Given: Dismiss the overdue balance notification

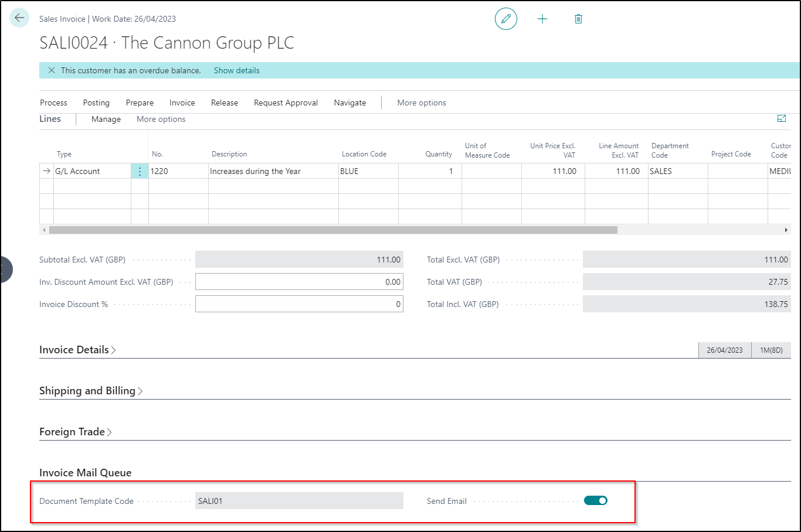Looking at the screenshot, I should [52, 70].
